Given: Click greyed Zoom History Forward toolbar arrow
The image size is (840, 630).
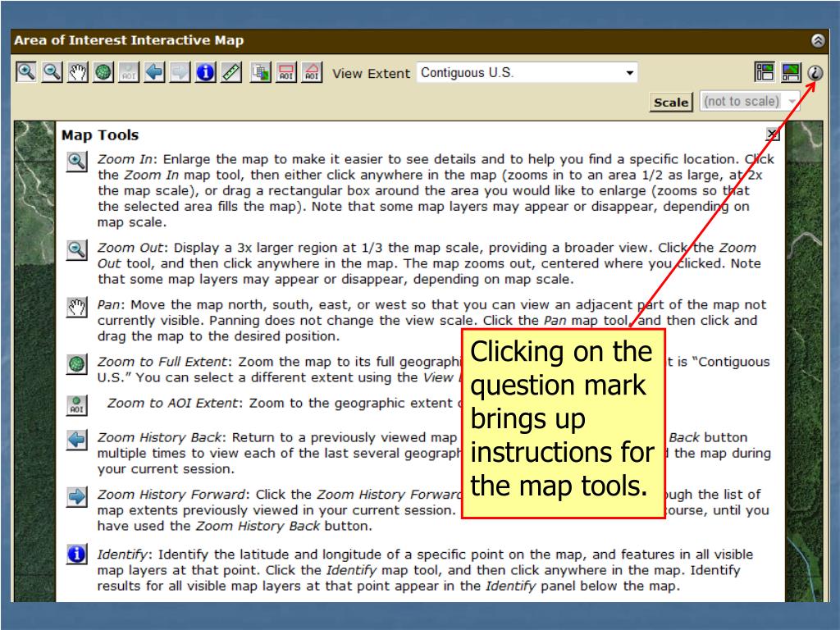Looking at the screenshot, I should (x=180, y=72).
